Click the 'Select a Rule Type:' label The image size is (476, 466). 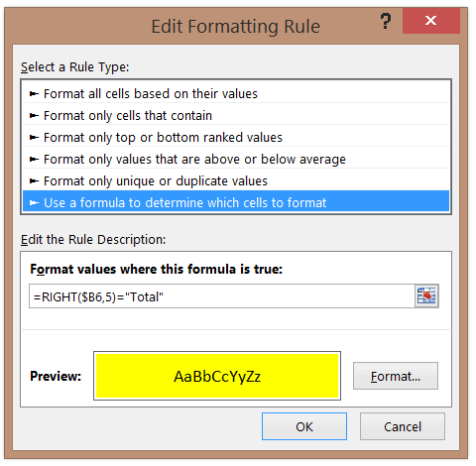click(74, 67)
